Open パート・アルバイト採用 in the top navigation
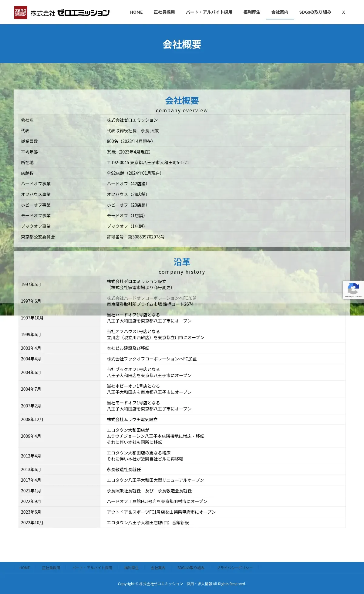This screenshot has width=364, height=594. click(209, 12)
